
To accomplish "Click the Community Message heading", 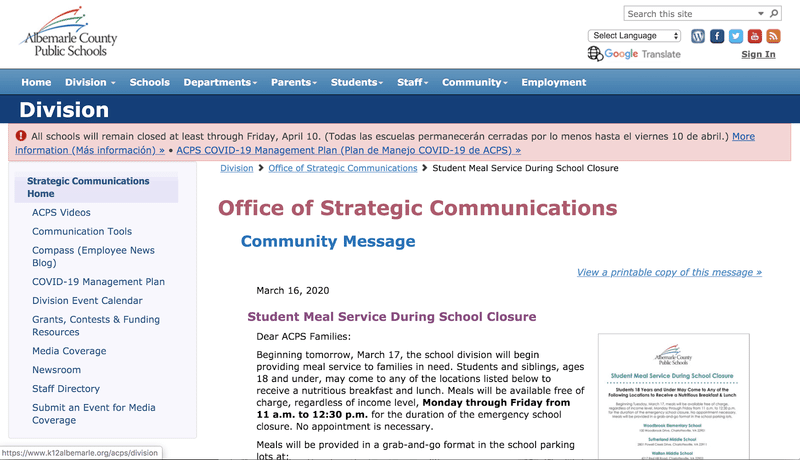I will coord(328,241).
